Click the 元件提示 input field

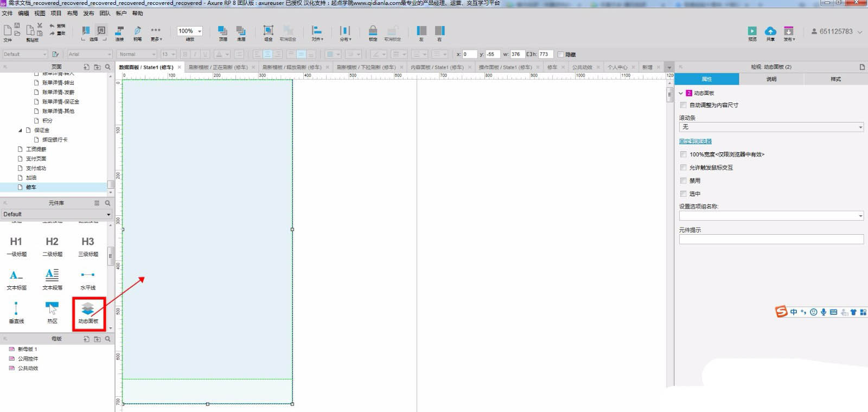(771, 240)
